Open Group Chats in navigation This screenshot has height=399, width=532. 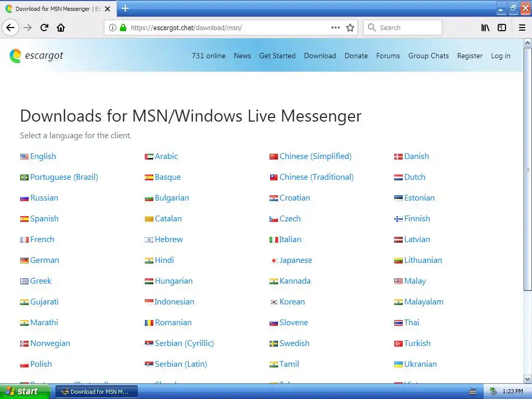[x=429, y=56]
